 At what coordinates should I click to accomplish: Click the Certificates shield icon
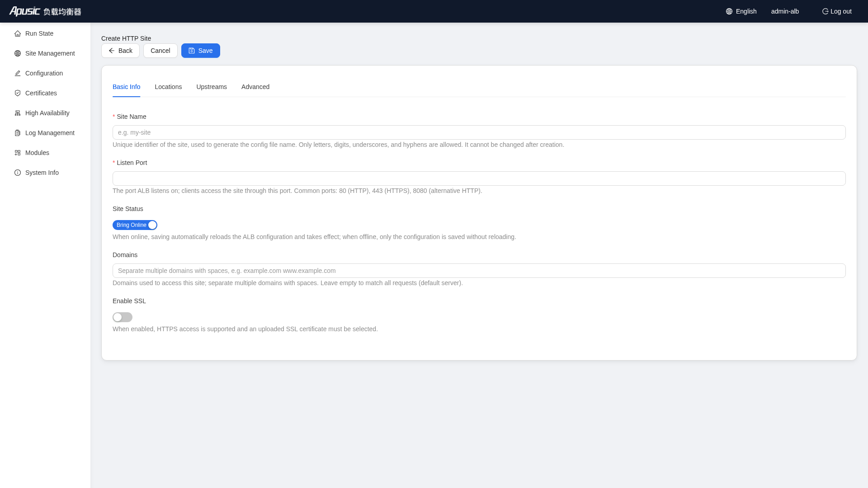click(x=18, y=93)
